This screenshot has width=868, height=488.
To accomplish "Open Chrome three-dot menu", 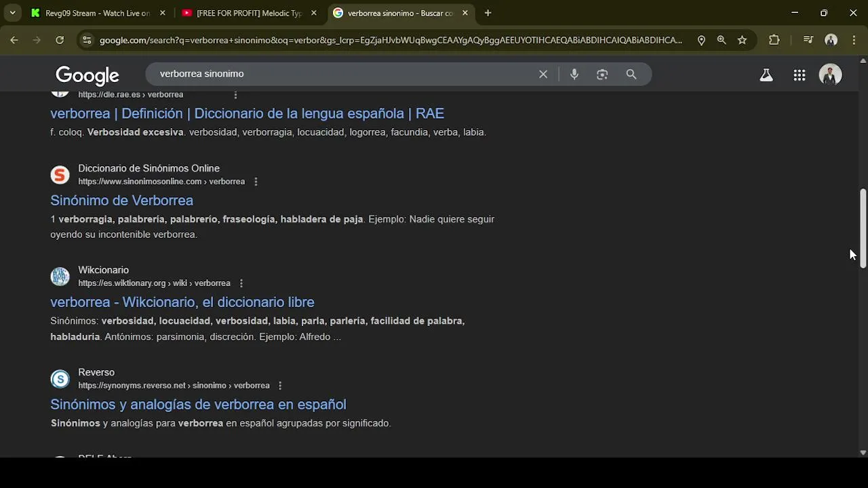I will click(854, 40).
